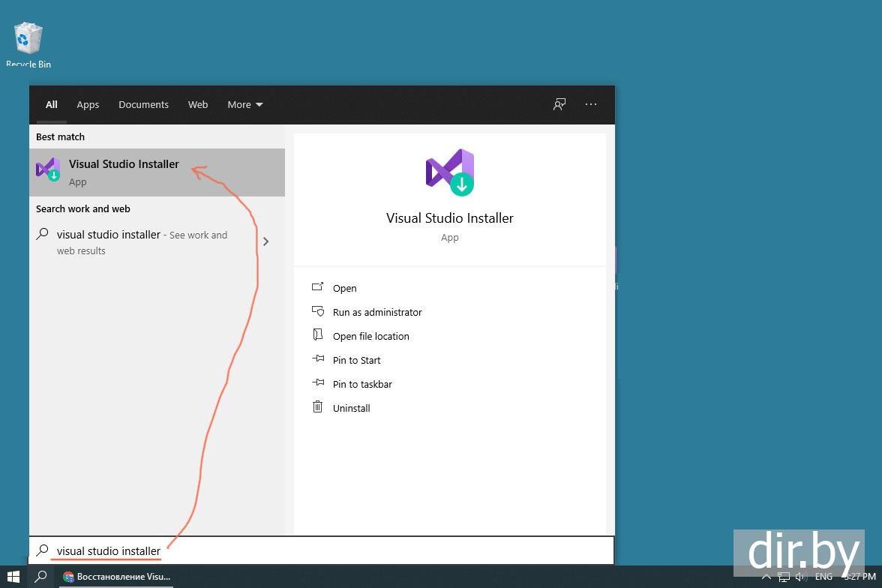
Task: Click the search feedback person icon
Action: [x=559, y=104]
